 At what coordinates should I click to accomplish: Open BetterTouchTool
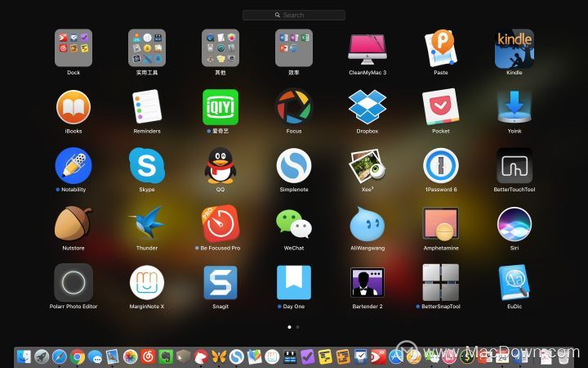pos(514,165)
